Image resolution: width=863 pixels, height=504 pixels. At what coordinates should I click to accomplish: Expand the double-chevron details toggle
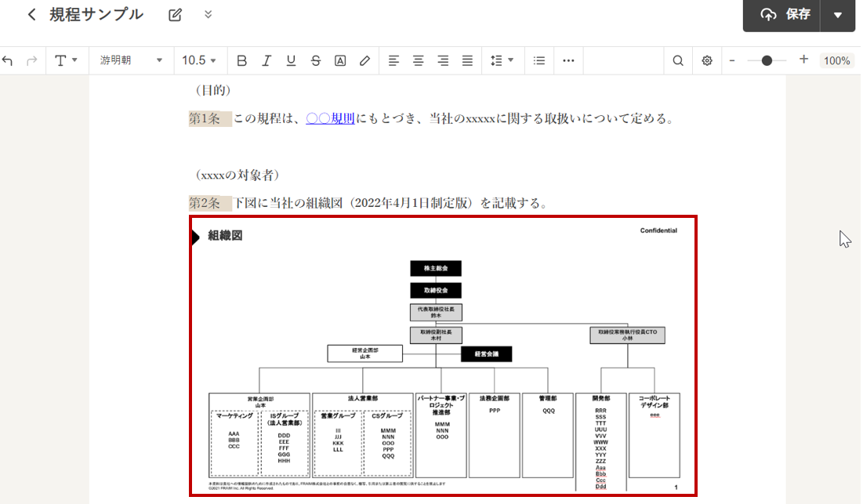point(208,14)
